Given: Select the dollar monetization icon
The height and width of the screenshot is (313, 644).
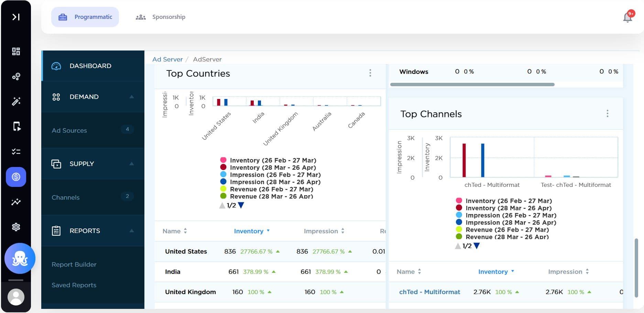Looking at the screenshot, I should click(16, 177).
